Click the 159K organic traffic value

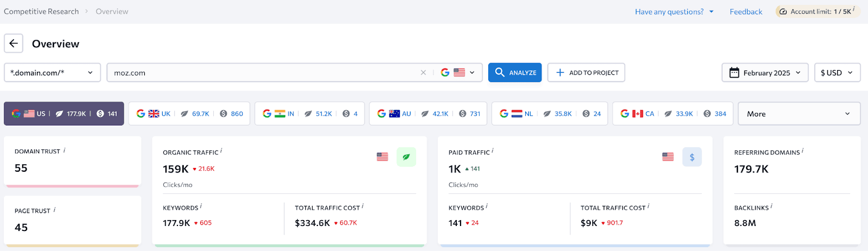pos(176,169)
